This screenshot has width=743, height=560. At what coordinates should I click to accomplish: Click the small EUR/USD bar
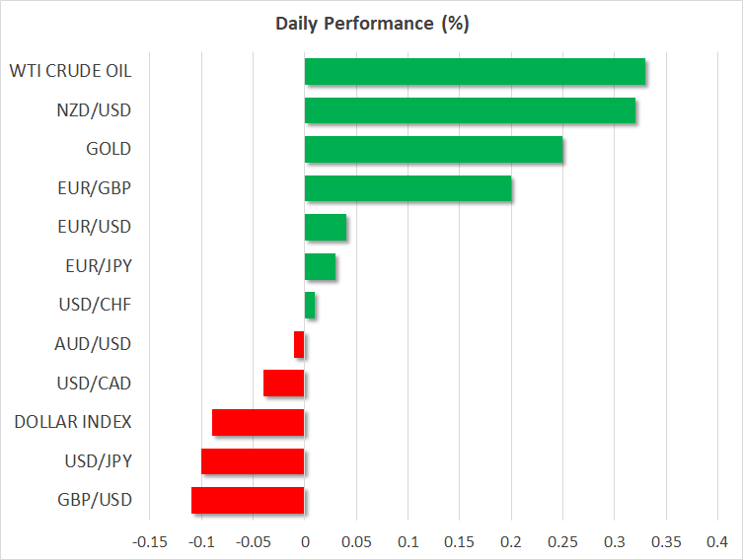point(326,227)
